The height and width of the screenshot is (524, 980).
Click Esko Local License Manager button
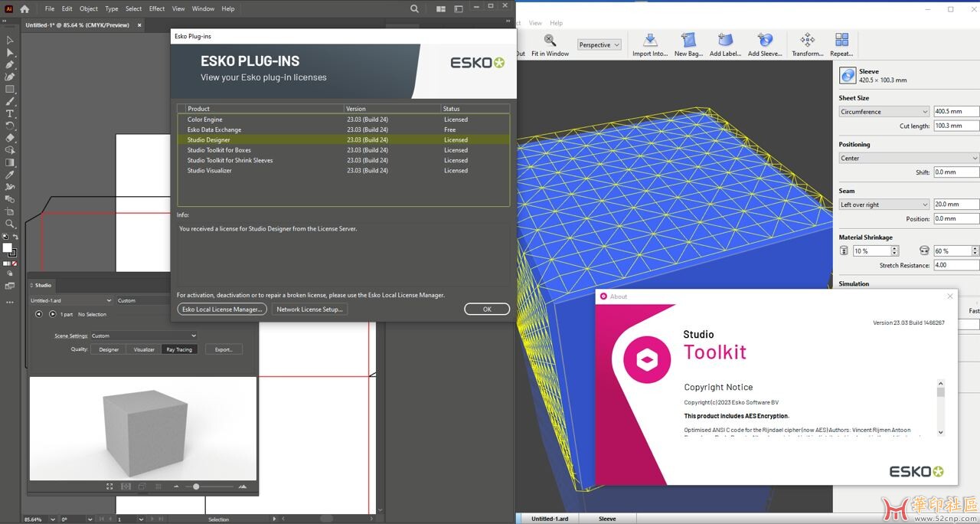[x=222, y=309]
